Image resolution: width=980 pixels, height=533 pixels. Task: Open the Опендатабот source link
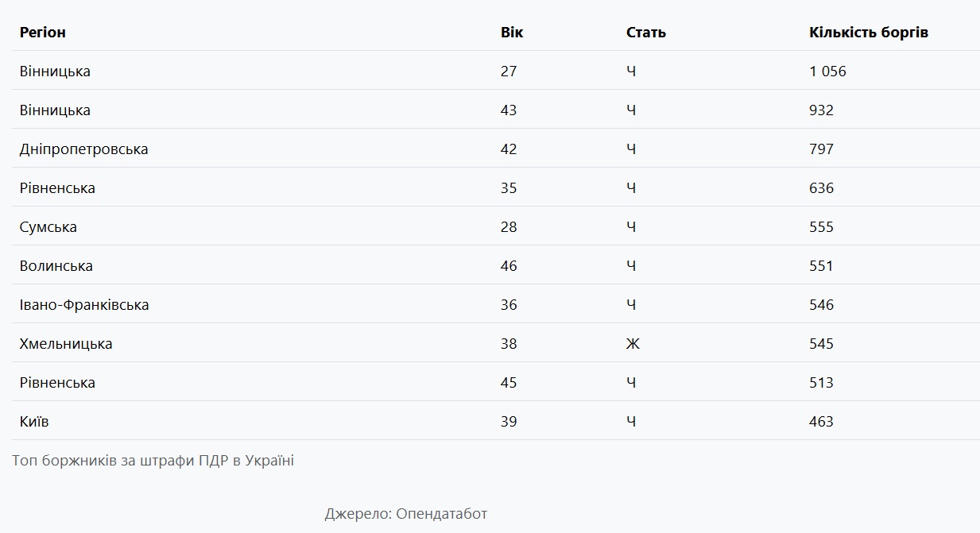(441, 514)
